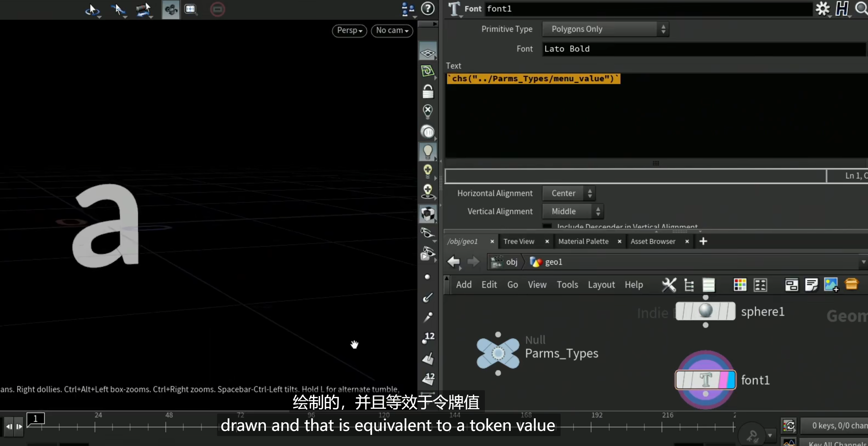Open the Primitive Type dropdown

605,29
